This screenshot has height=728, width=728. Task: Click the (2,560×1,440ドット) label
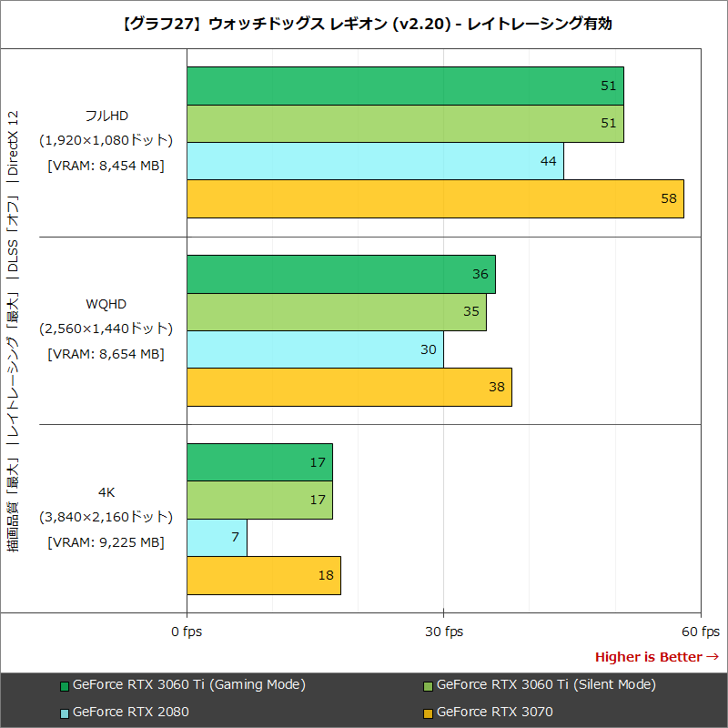tap(106, 329)
